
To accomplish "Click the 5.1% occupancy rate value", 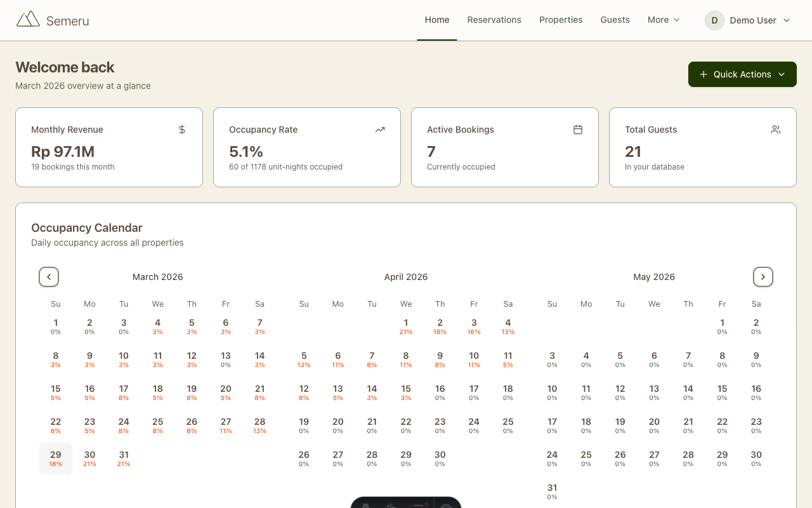I will 246,151.
